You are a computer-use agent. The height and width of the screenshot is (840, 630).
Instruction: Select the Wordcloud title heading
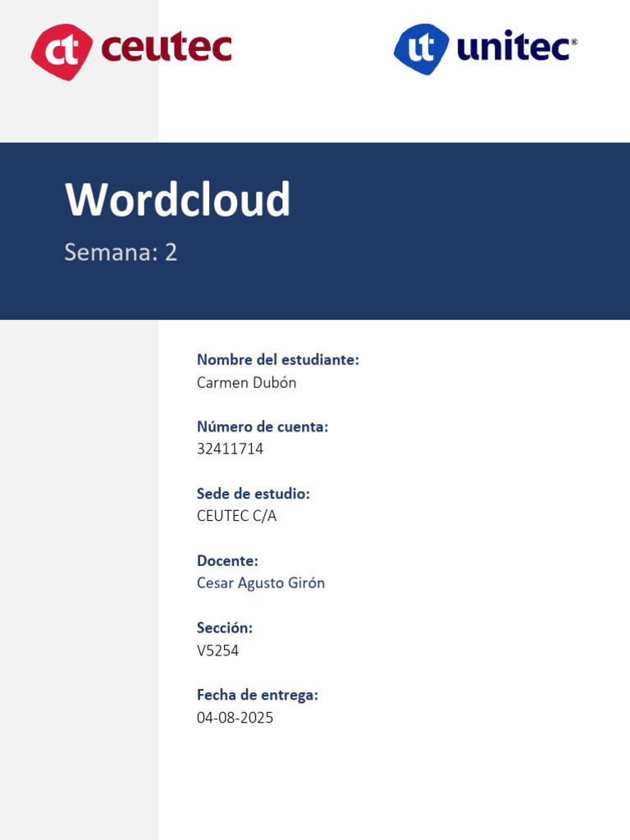[178, 199]
